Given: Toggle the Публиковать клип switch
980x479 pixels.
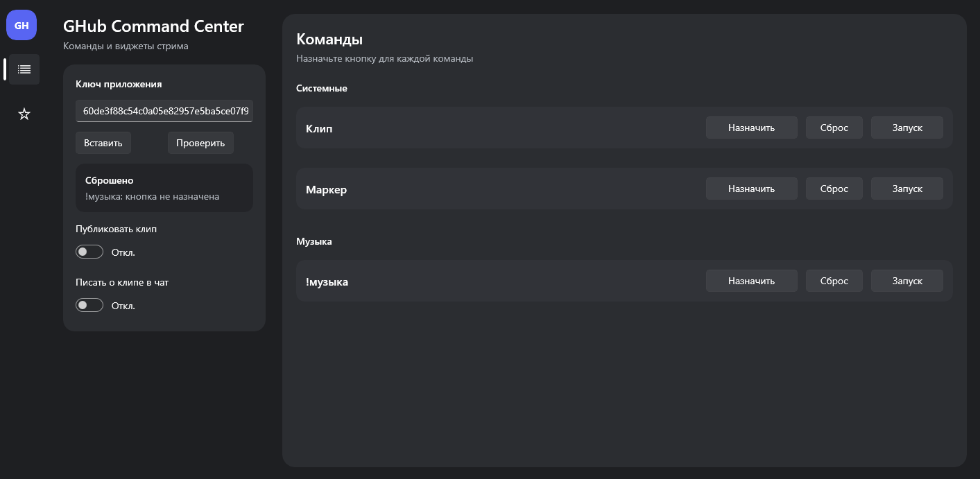Looking at the screenshot, I should coord(89,252).
